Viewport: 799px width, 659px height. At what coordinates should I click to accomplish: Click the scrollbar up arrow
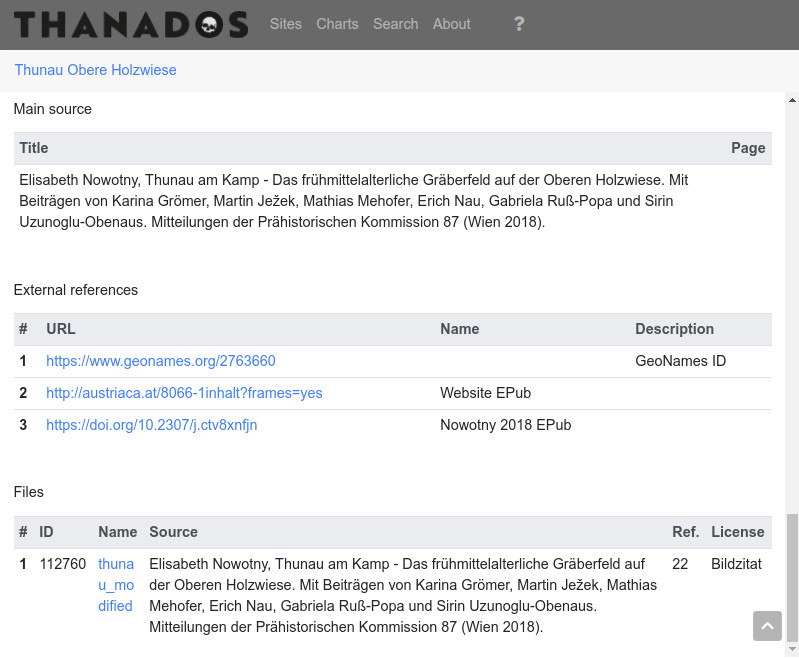click(x=792, y=100)
